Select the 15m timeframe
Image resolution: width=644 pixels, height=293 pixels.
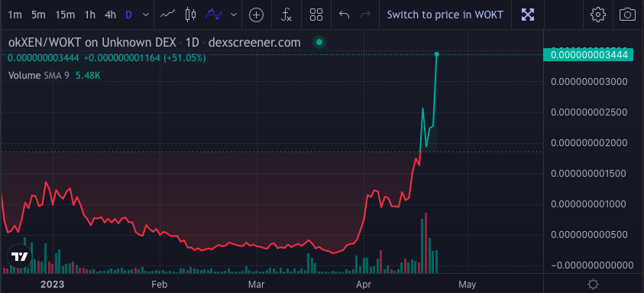point(65,15)
